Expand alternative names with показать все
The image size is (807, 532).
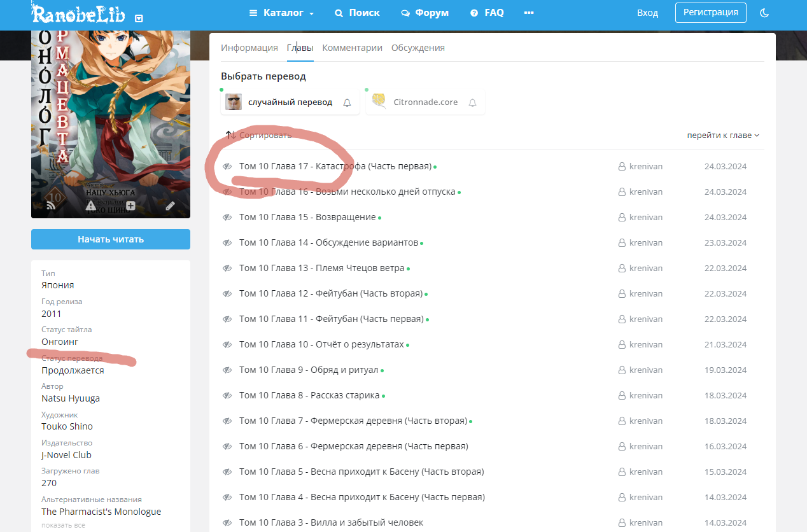point(63,525)
